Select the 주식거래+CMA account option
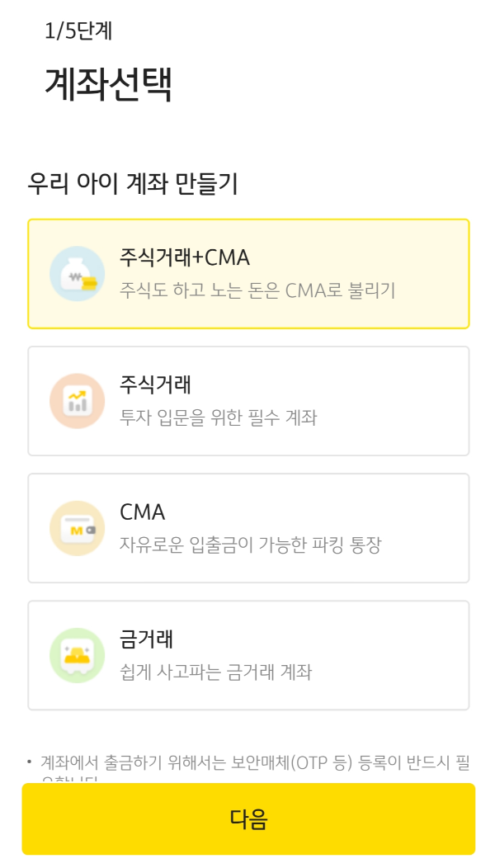495x868 pixels. pos(247,272)
